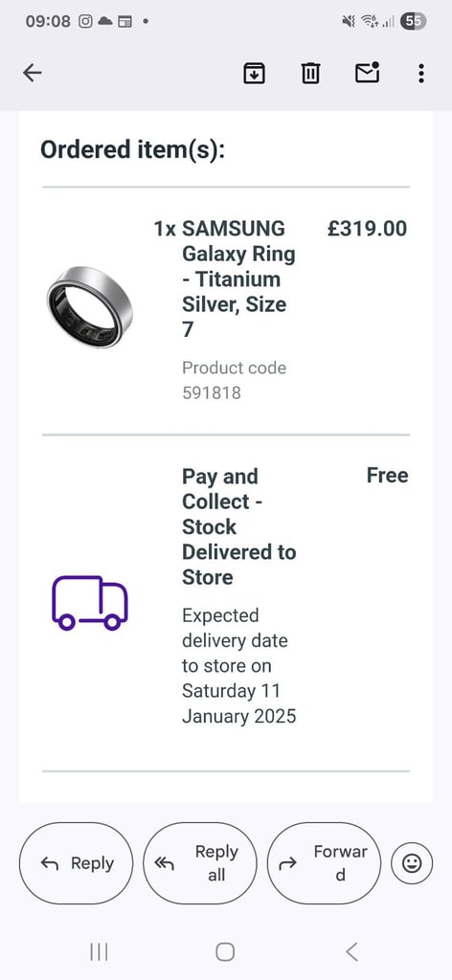This screenshot has height=980, width=452.
Task: Tap the SAMSUNG Galaxy Ring product title
Action: (x=231, y=278)
